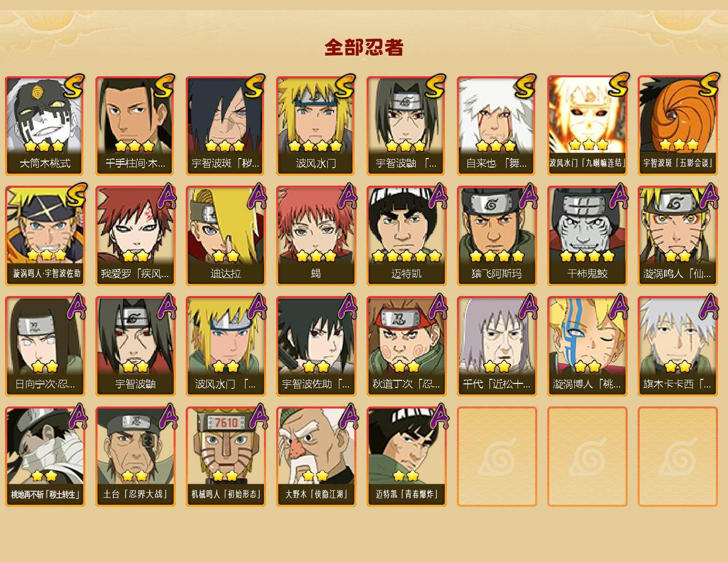
Task: Click the first empty ninja slot
Action: [497, 457]
